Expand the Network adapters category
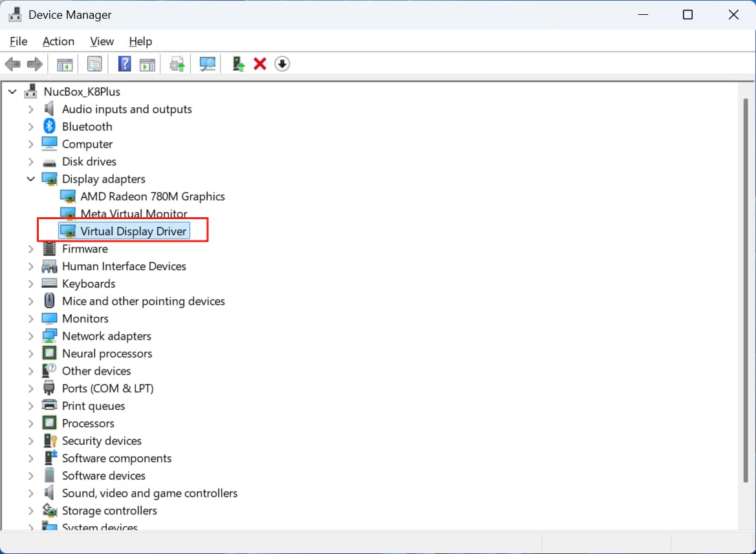Screen dimensions: 756x554 (x=30, y=336)
